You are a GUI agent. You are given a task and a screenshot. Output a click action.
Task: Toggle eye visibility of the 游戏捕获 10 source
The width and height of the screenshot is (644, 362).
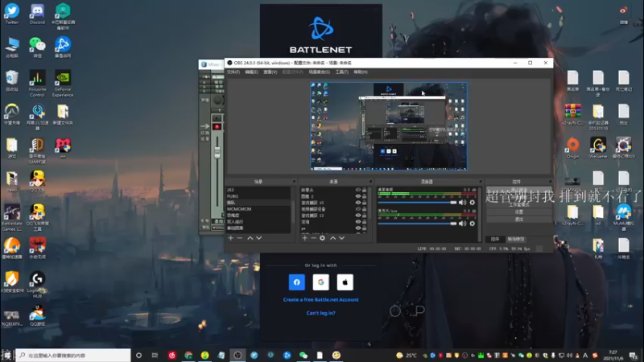[x=357, y=203]
